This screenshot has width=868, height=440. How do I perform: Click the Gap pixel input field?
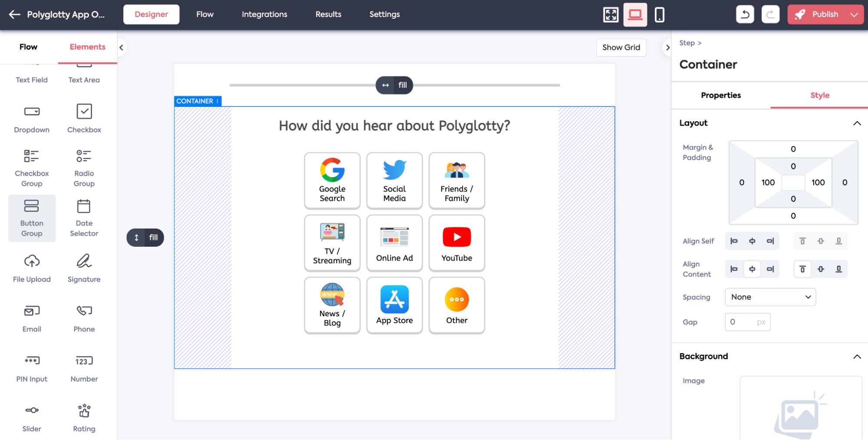click(747, 322)
